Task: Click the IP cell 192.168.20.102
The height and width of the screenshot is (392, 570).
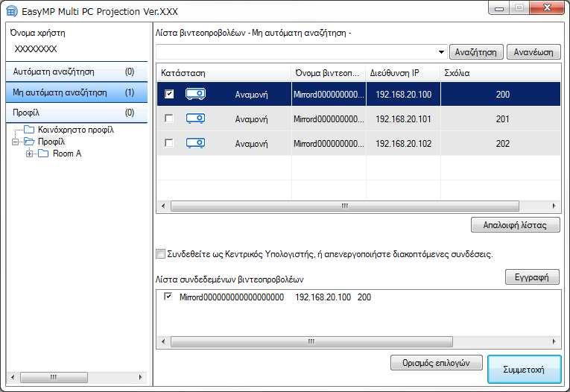Action: (403, 143)
